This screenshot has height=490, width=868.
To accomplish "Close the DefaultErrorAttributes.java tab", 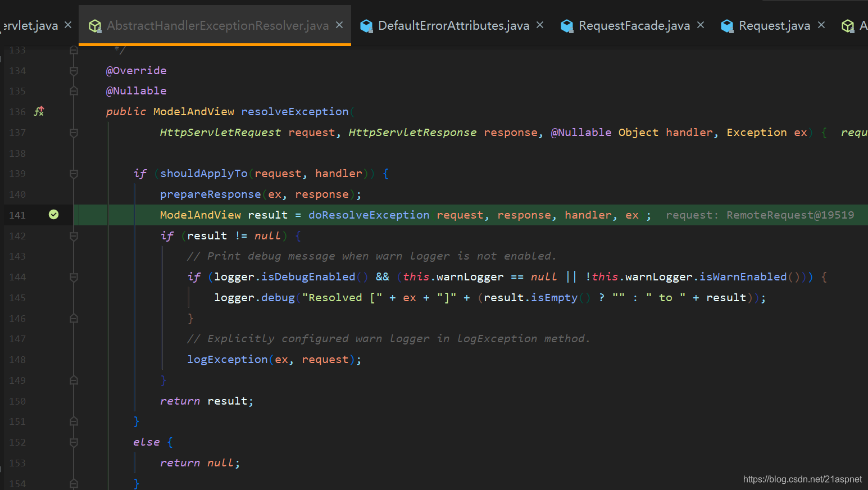I will pyautogui.click(x=540, y=25).
